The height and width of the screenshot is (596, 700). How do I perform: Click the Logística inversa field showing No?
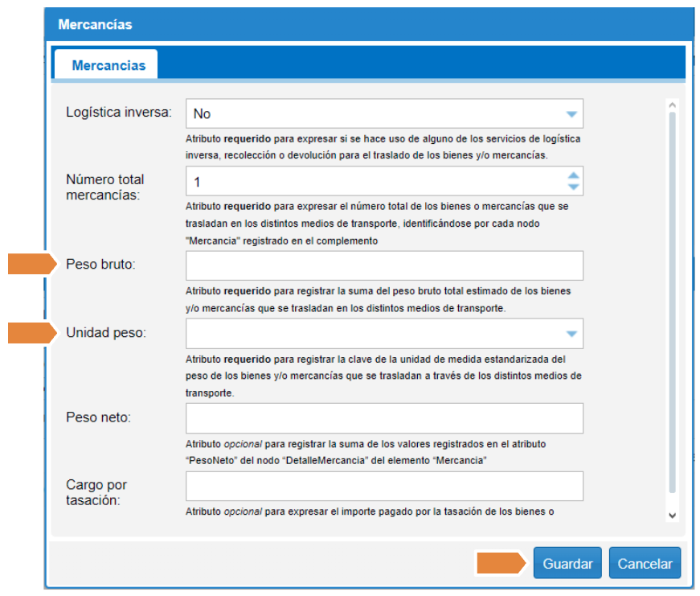[370, 114]
